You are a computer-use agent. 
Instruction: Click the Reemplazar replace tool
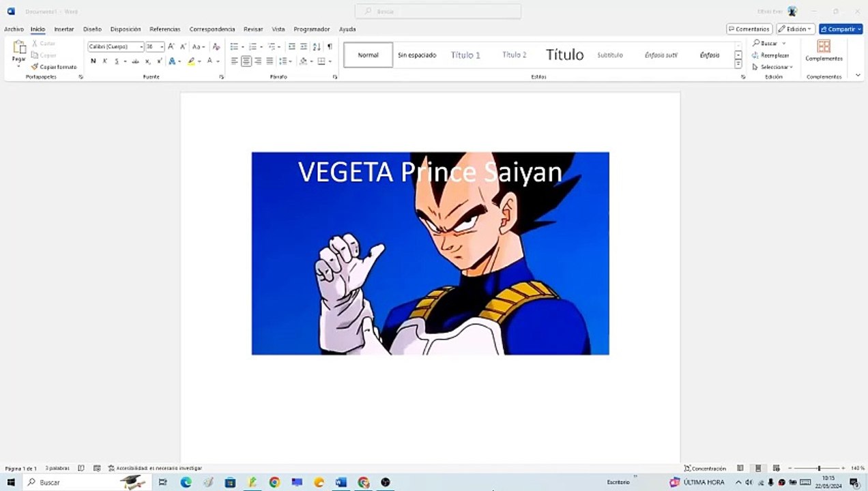click(770, 55)
